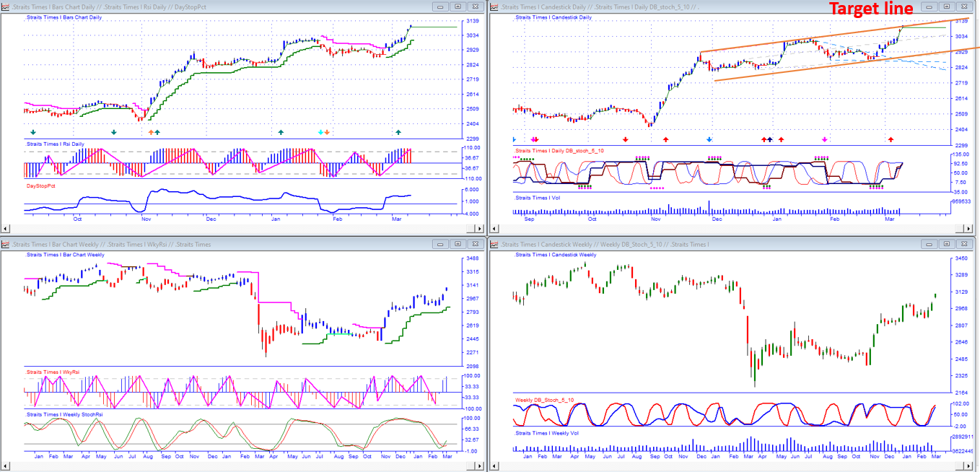Close the Candlestick Weekly window
The width and height of the screenshot is (980, 472).
point(964,245)
